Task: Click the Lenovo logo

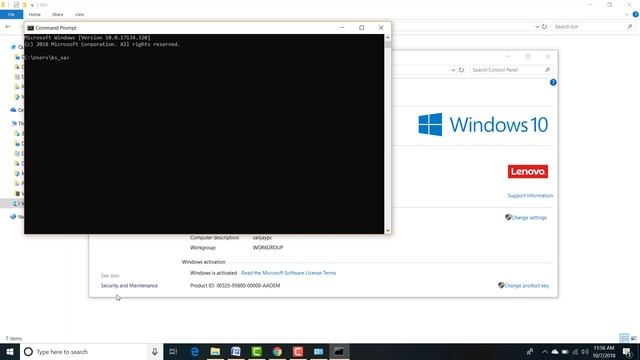Action: tap(528, 171)
